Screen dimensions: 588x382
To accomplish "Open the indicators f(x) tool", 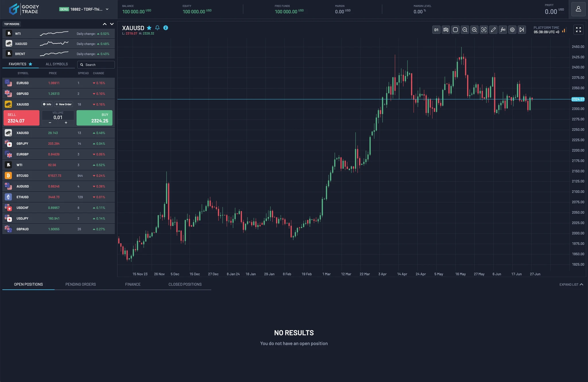I will click(x=503, y=30).
